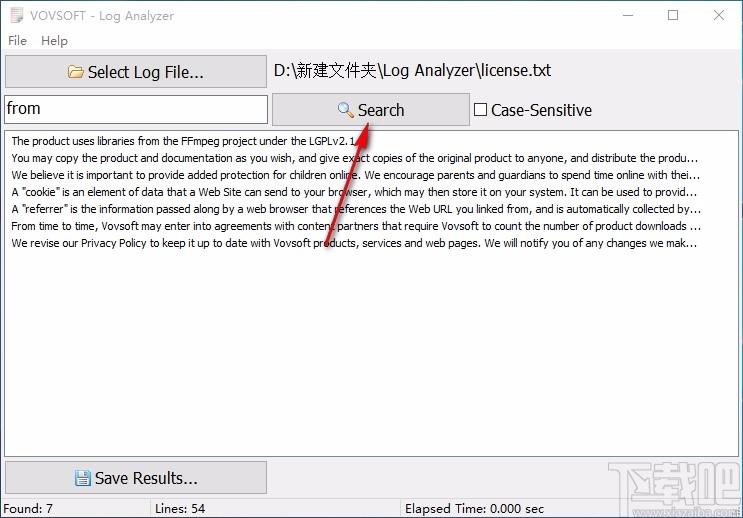The image size is (743, 518).
Task: Maximize the Log Analyzer window
Action: point(673,15)
